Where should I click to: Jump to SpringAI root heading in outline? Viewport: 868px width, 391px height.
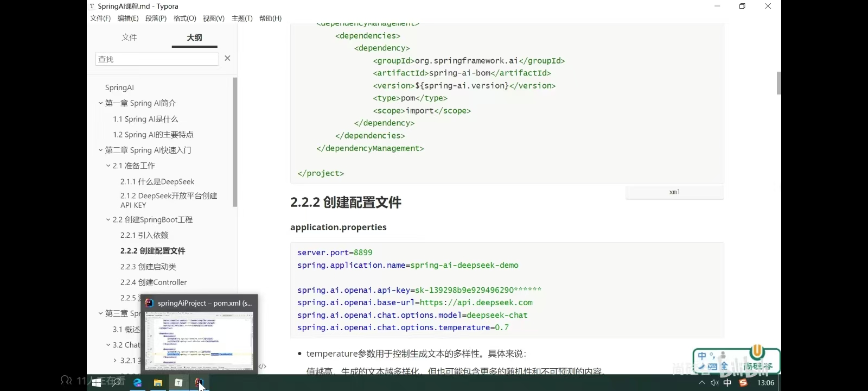119,87
